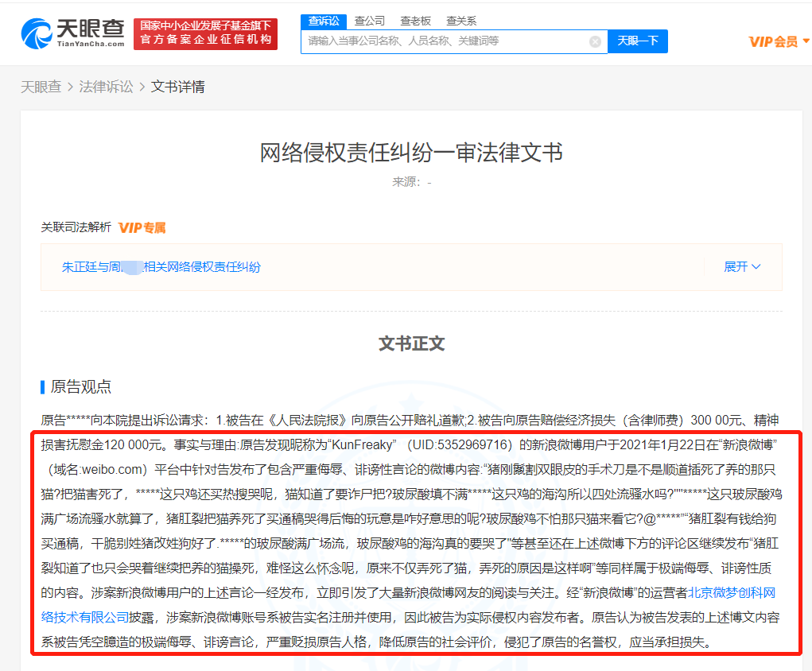
Task: Go to 天眼查 breadcrumb link
Action: [41, 87]
